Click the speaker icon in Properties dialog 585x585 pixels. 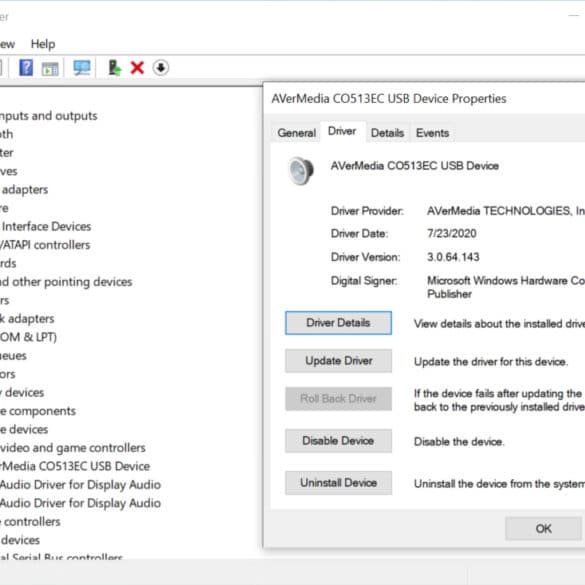[x=301, y=171]
